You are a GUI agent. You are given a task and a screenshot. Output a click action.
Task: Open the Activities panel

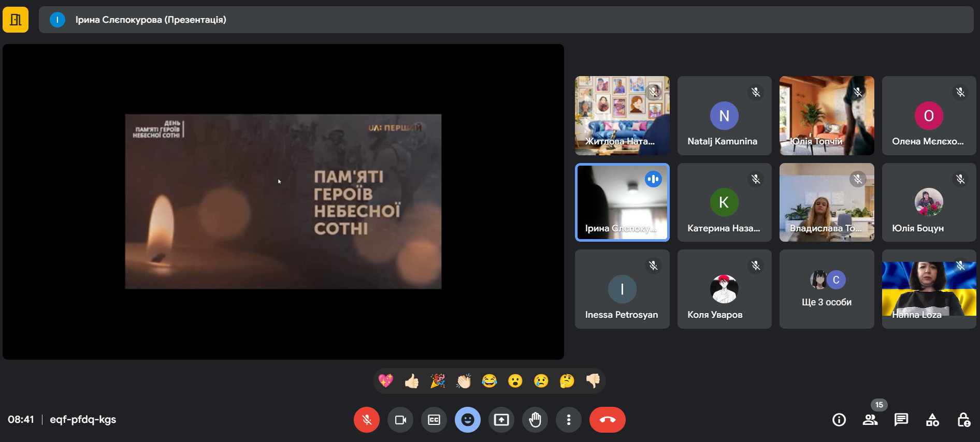pyautogui.click(x=932, y=420)
